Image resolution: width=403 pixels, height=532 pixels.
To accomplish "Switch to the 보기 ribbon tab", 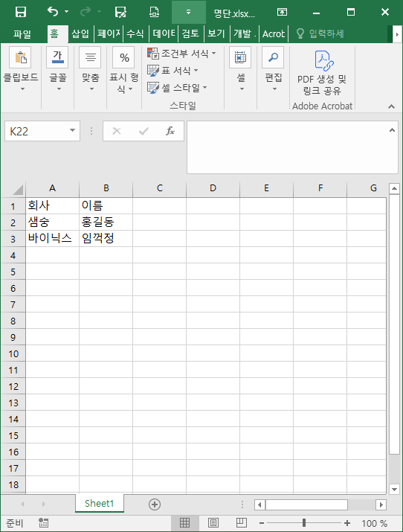I will click(x=216, y=34).
